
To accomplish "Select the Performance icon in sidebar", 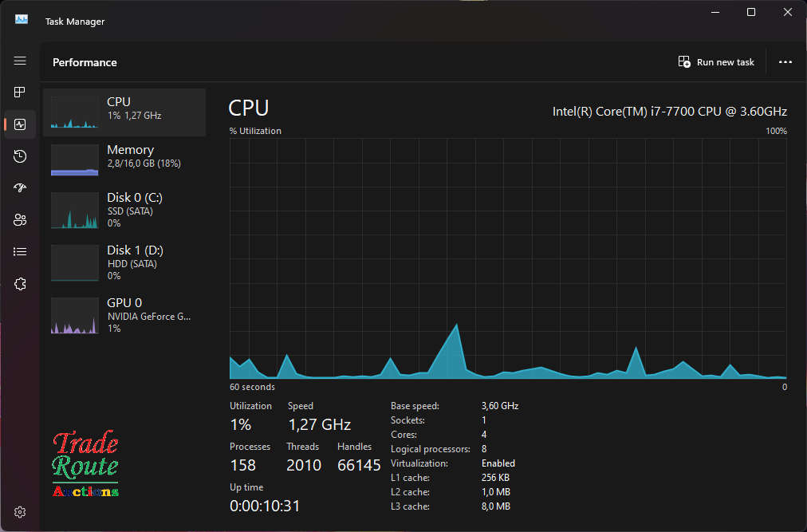I will point(20,124).
